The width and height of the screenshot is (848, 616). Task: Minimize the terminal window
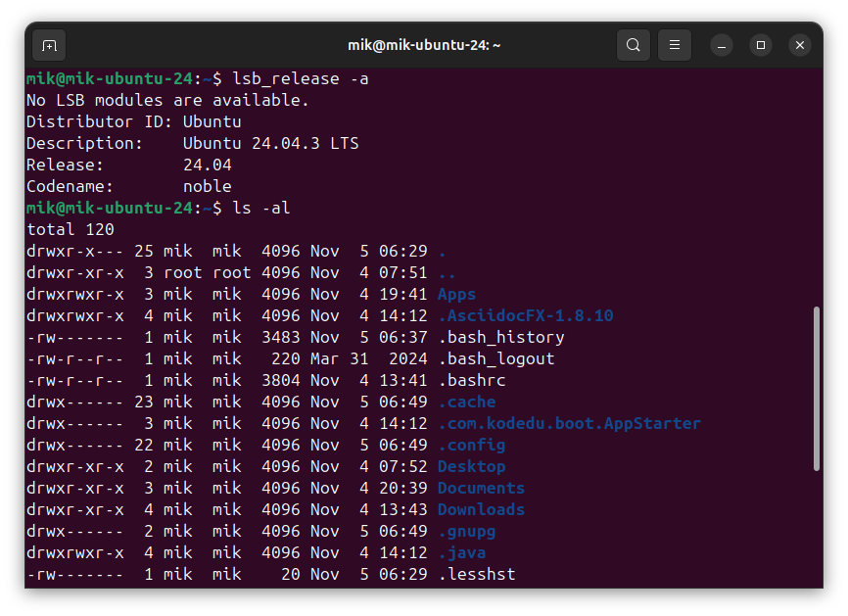pyautogui.click(x=722, y=45)
